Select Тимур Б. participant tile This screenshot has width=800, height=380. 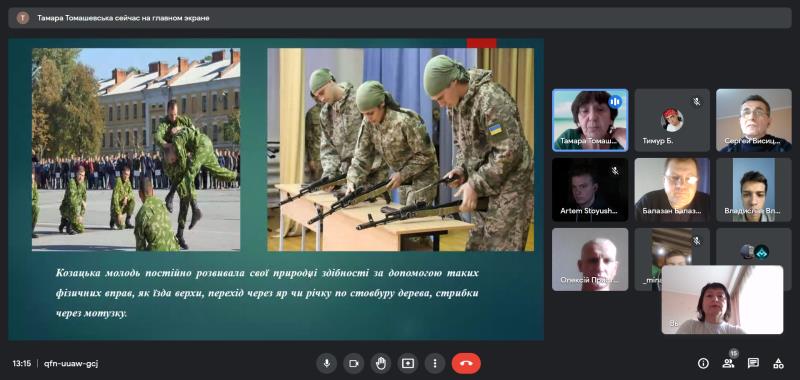(x=672, y=120)
